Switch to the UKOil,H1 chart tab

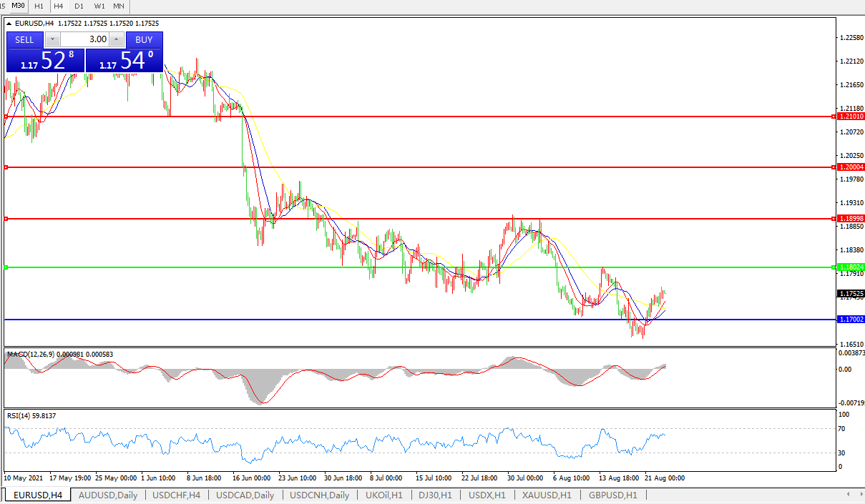(x=383, y=495)
